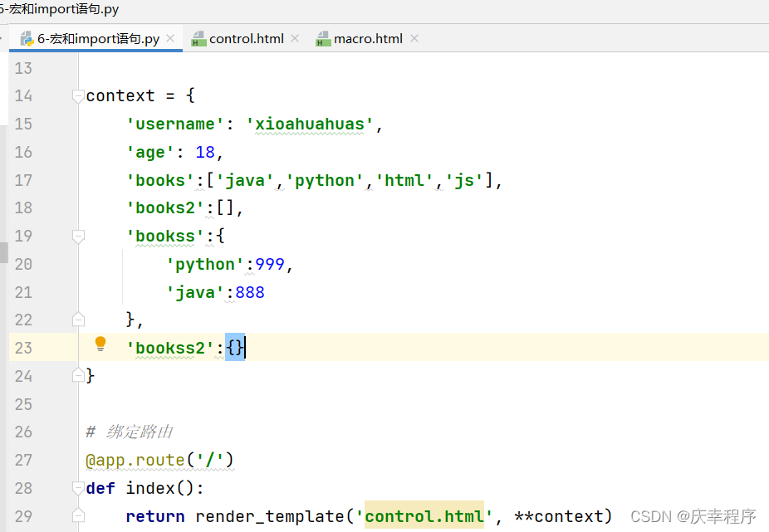Select the 6-宏和import语句.py tab
769x532 pixels.
[x=98, y=39]
